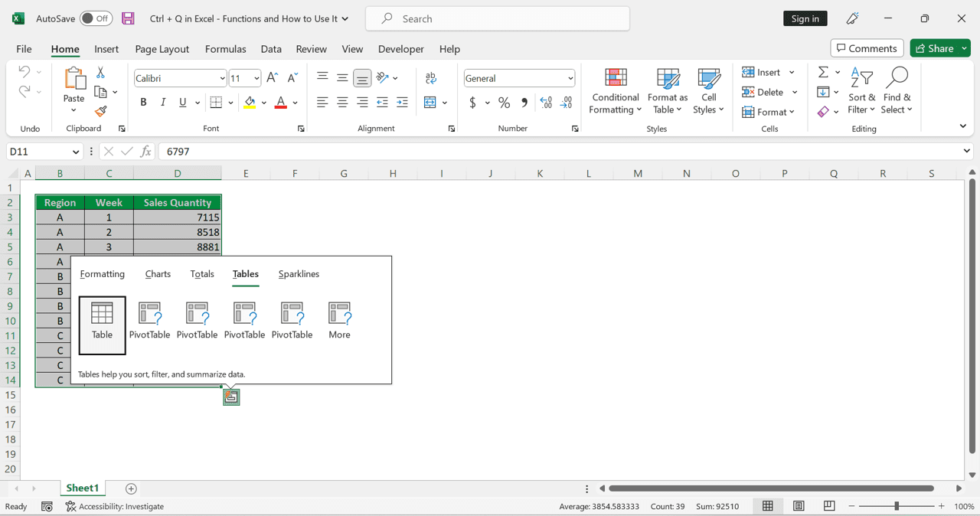Open the Formulas ribbon tab
The image size is (980, 516).
pos(225,48)
